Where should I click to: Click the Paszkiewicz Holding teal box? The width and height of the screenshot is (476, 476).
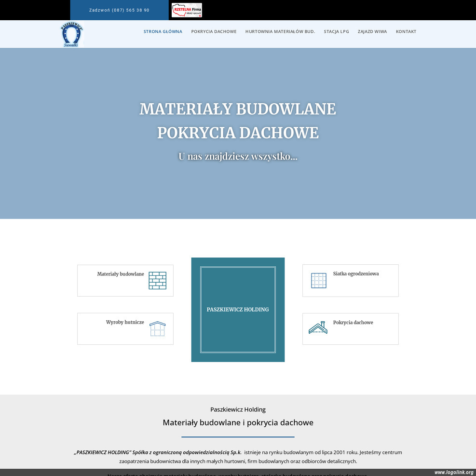click(238, 310)
